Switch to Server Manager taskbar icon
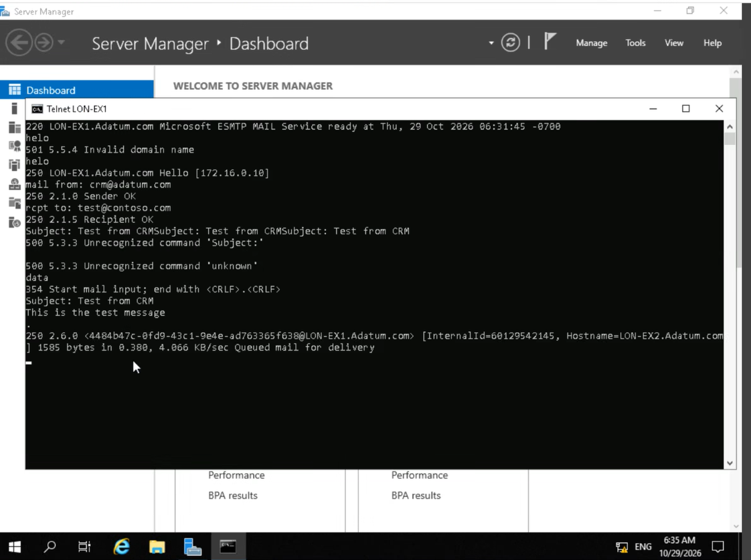This screenshot has height=560, width=751. (193, 546)
